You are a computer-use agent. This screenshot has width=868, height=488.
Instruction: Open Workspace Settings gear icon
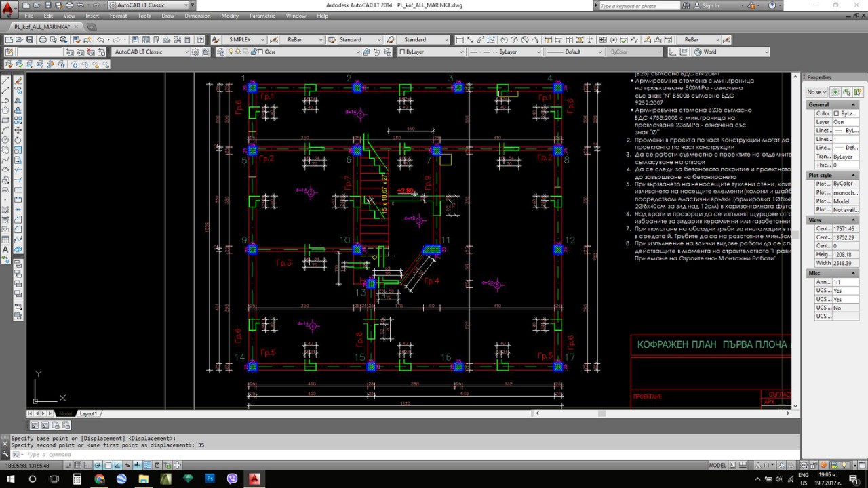coord(196,52)
